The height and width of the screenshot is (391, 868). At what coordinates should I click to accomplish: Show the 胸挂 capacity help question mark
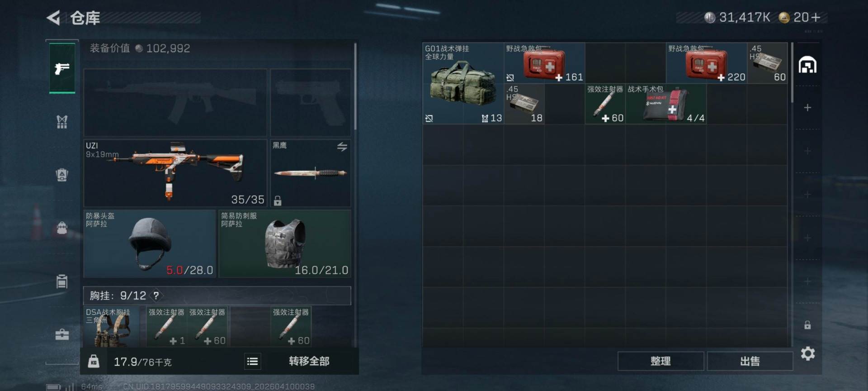(156, 296)
